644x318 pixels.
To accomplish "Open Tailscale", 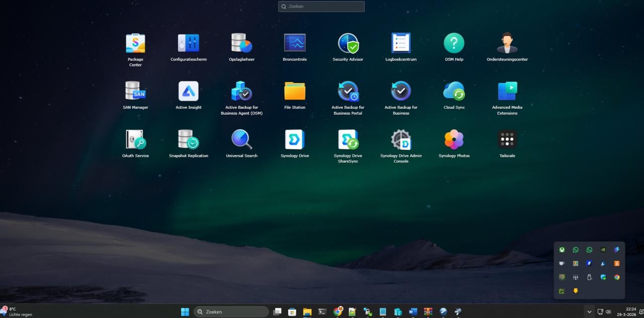I will pos(507,139).
